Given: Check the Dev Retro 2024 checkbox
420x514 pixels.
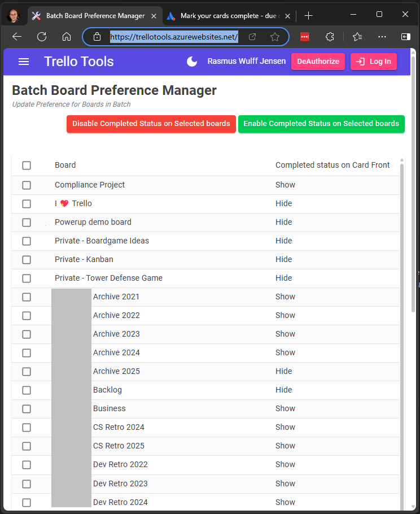Looking at the screenshot, I should (27, 503).
